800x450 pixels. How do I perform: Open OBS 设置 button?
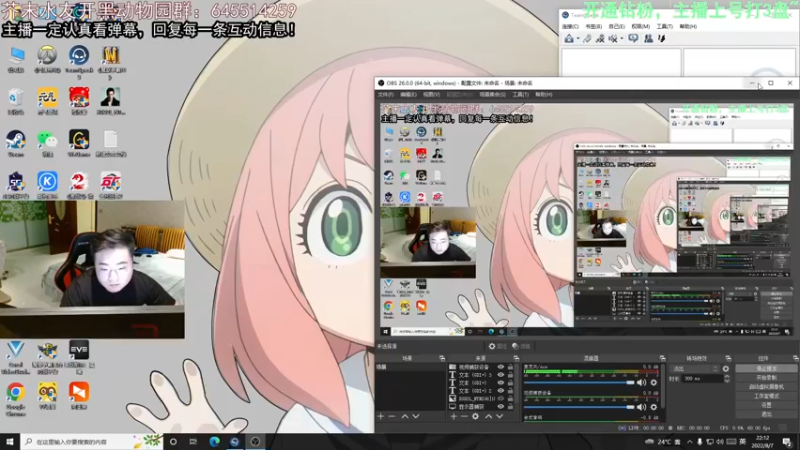coord(766,405)
